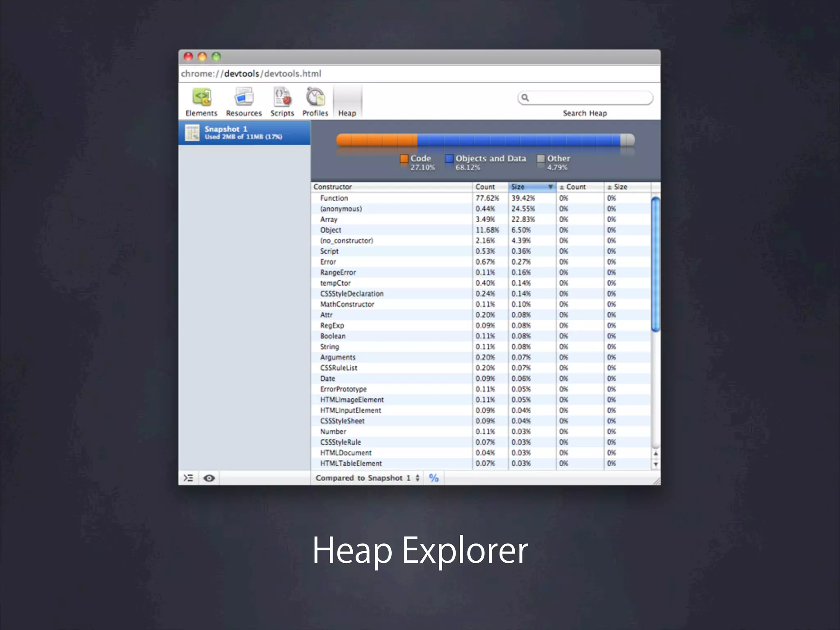Select the CSSStyleSheet row

click(481, 421)
